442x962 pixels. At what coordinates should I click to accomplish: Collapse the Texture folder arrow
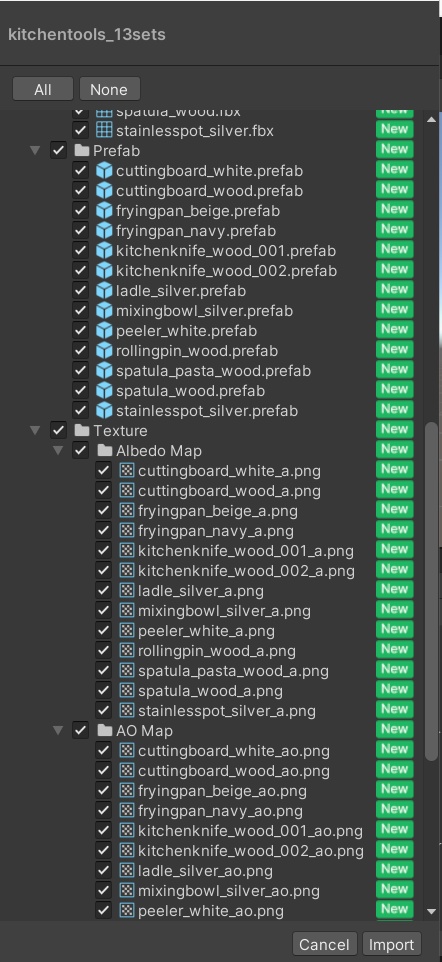click(x=36, y=431)
